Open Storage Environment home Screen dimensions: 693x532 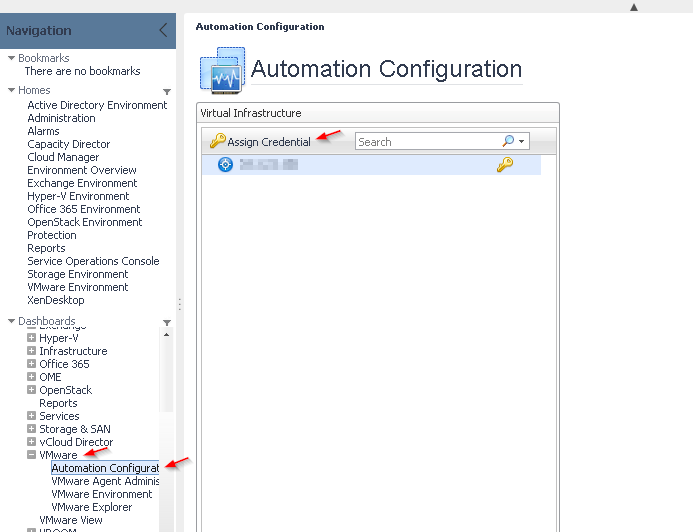pyautogui.click(x=78, y=274)
